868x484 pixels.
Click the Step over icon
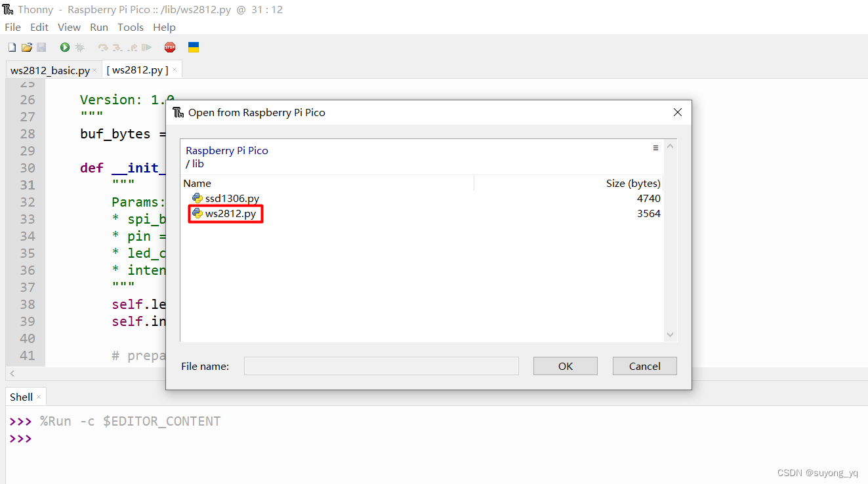(103, 47)
